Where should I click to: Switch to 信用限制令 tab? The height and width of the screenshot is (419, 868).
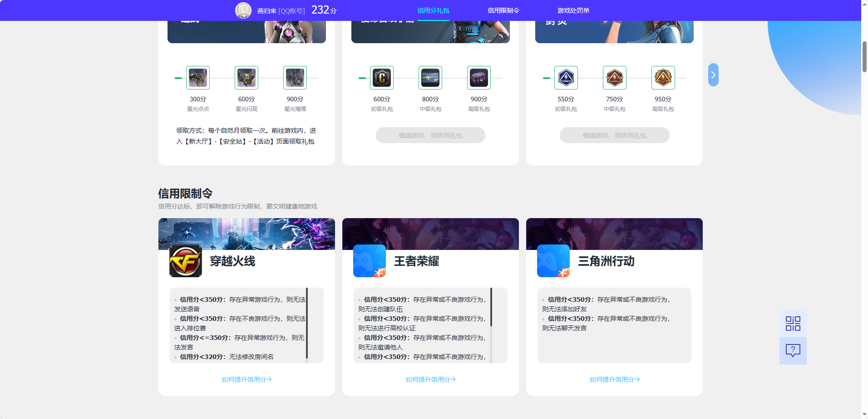503,10
